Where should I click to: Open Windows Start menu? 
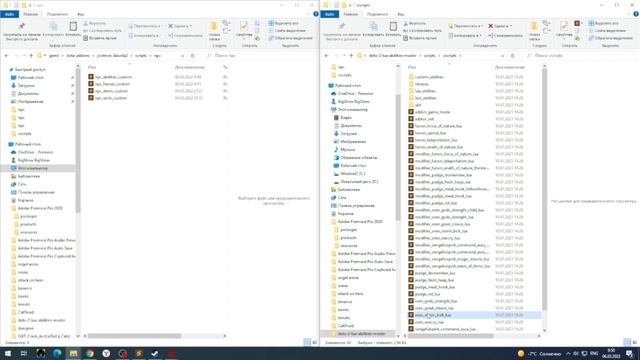click(7, 353)
